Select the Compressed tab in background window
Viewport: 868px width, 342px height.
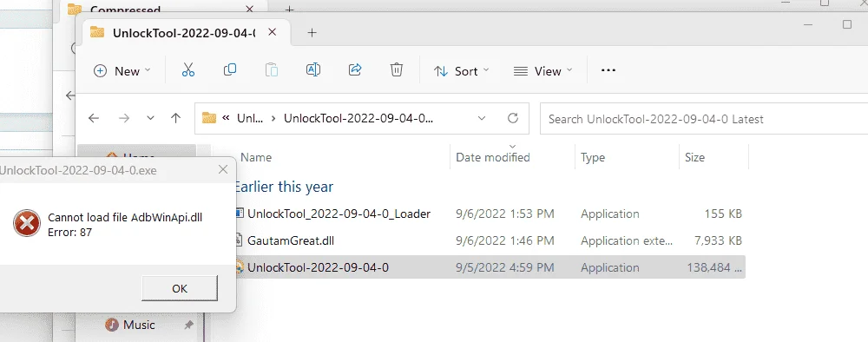(125, 10)
